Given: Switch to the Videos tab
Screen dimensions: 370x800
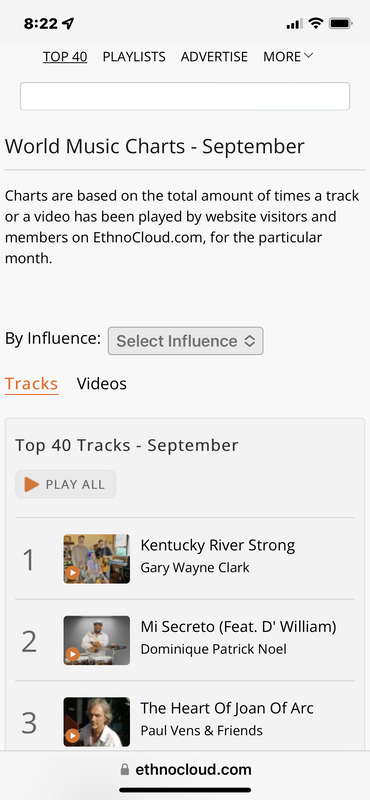Looking at the screenshot, I should [102, 384].
